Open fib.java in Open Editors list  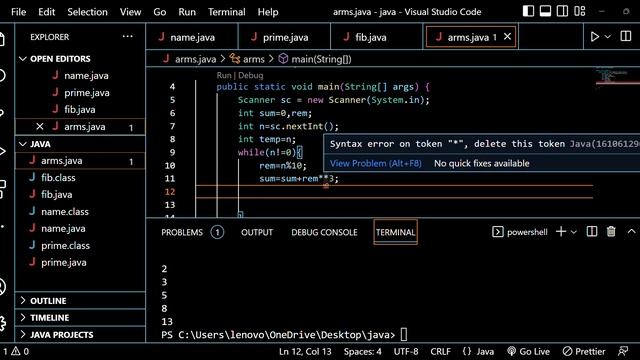coord(80,109)
